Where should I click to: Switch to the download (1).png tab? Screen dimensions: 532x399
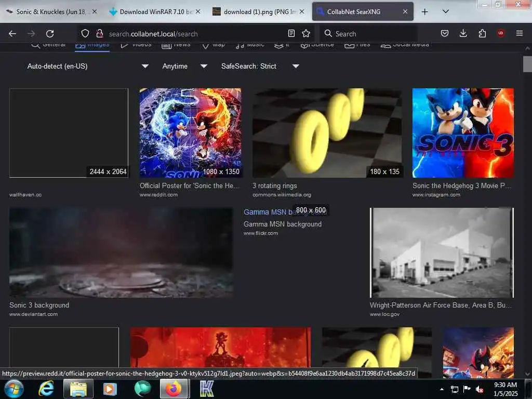click(x=259, y=11)
